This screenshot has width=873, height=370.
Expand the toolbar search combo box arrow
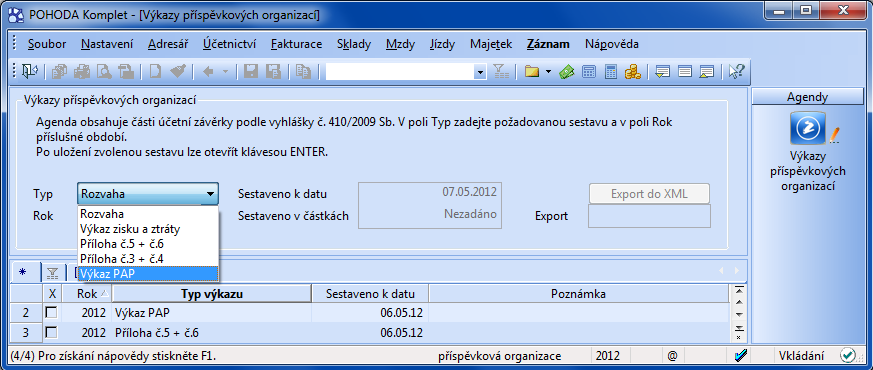coord(480,72)
